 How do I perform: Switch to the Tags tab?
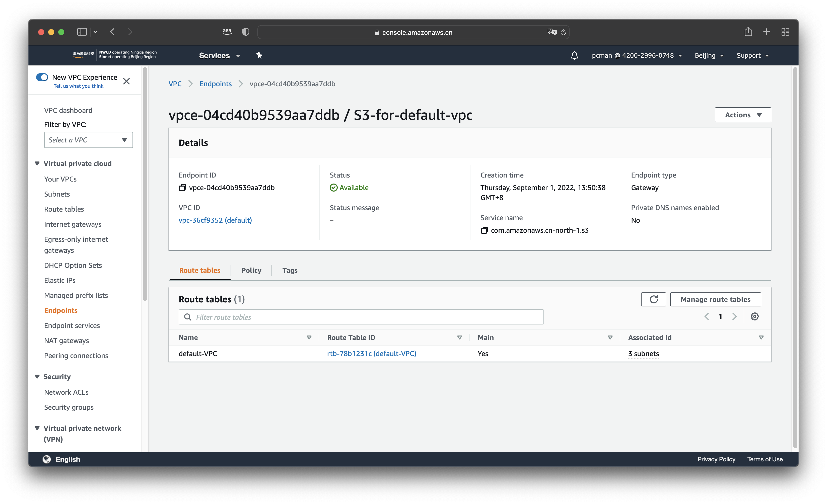[x=290, y=270]
